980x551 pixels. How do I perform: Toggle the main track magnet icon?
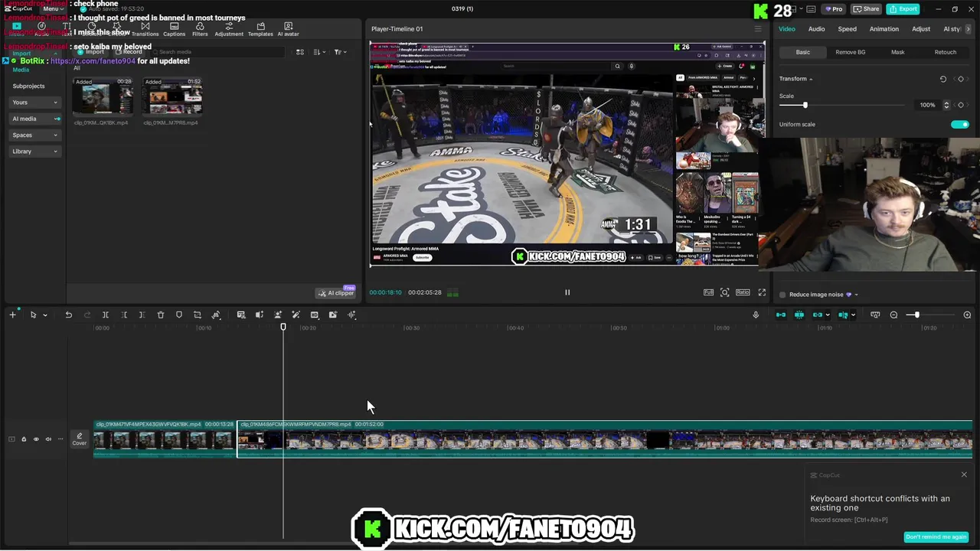[781, 315]
